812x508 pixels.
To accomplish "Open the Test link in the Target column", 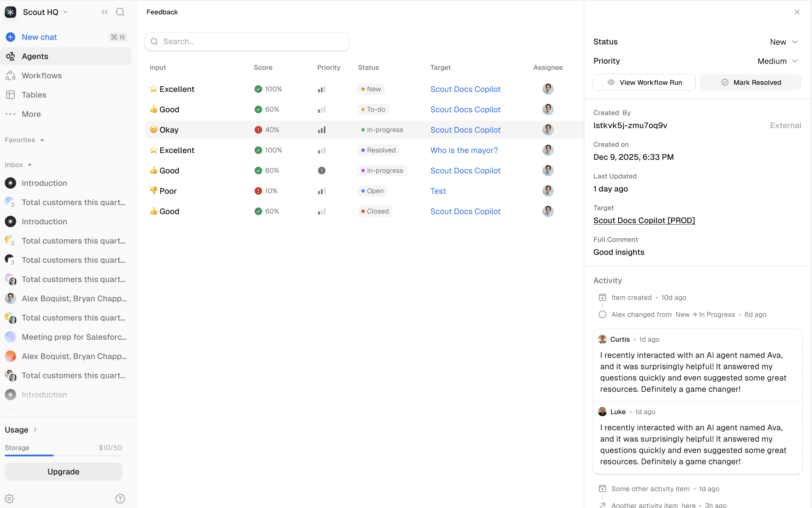I will pos(438,191).
